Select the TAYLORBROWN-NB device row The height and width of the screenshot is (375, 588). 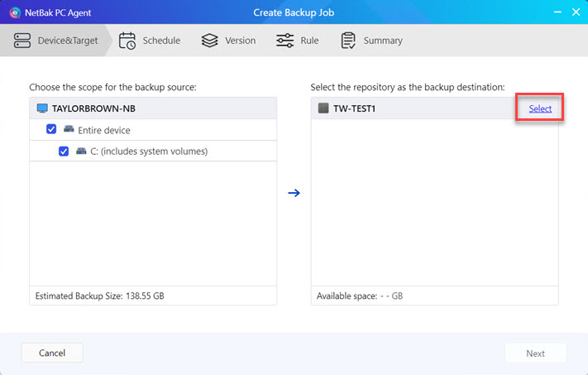pos(153,108)
